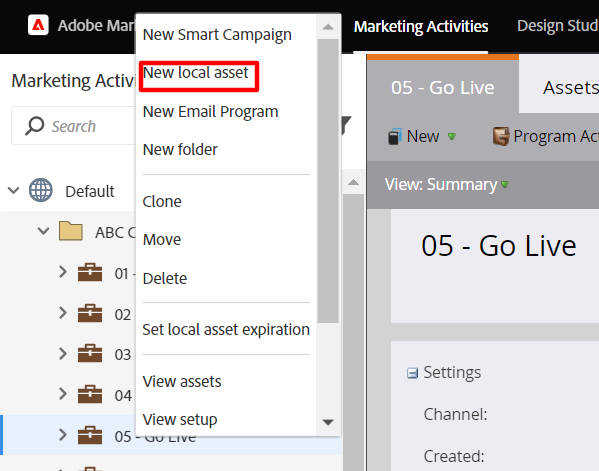Expand the 05 - Go Live node
599x471 pixels.
point(63,435)
